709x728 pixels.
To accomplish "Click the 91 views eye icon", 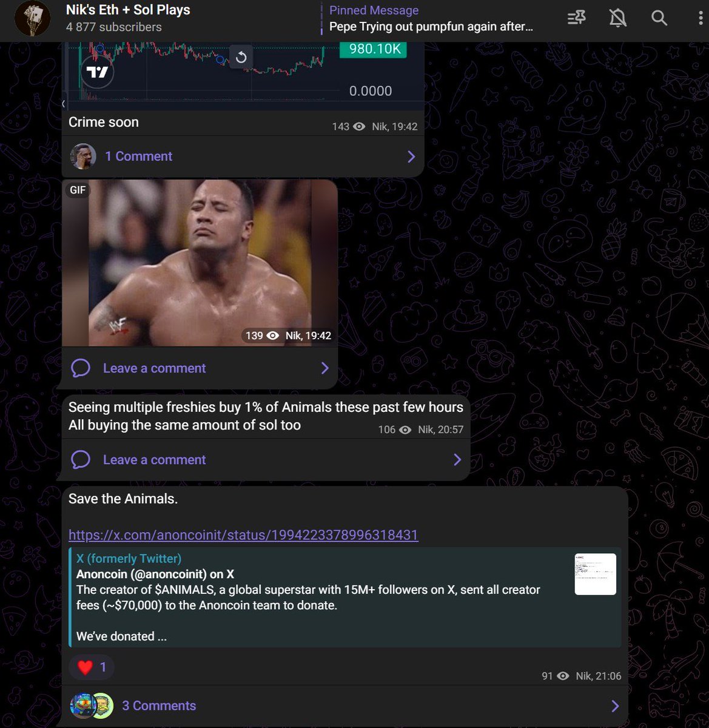I will coord(563,676).
